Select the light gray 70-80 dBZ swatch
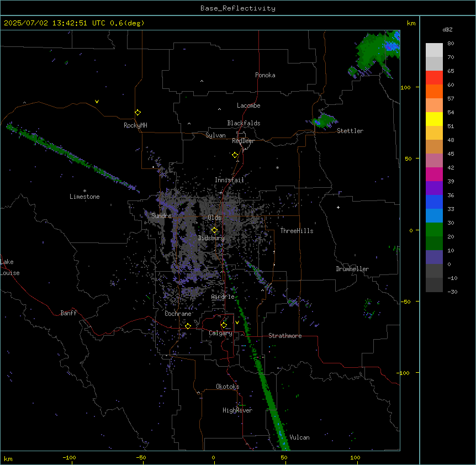 click(434, 50)
